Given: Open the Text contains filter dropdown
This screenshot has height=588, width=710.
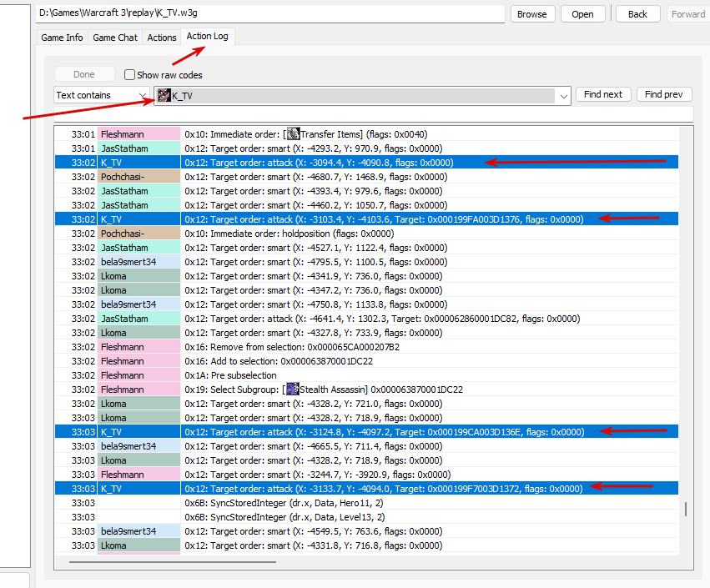Looking at the screenshot, I should (102, 95).
